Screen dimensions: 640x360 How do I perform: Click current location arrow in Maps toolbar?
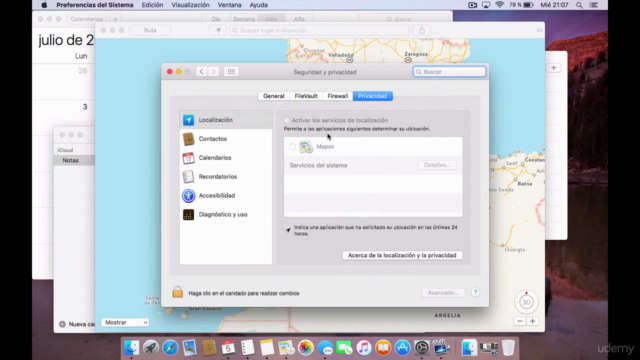pos(218,30)
